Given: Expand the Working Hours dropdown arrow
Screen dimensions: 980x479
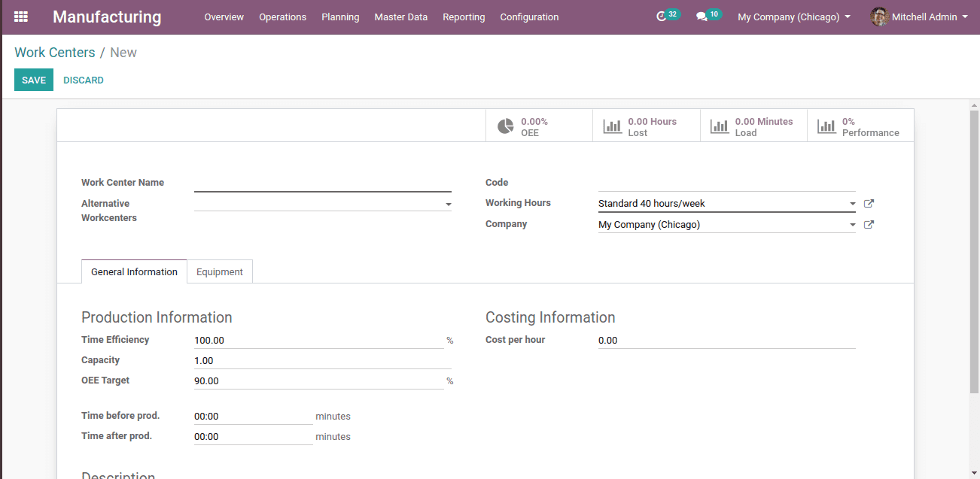Looking at the screenshot, I should click(x=852, y=204).
